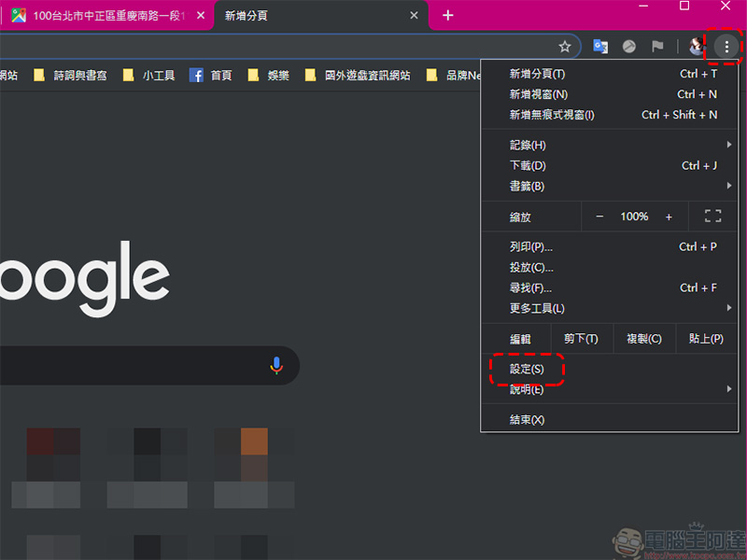Image resolution: width=747 pixels, height=560 pixels.
Task: Close the Google Maps tab
Action: tap(200, 16)
